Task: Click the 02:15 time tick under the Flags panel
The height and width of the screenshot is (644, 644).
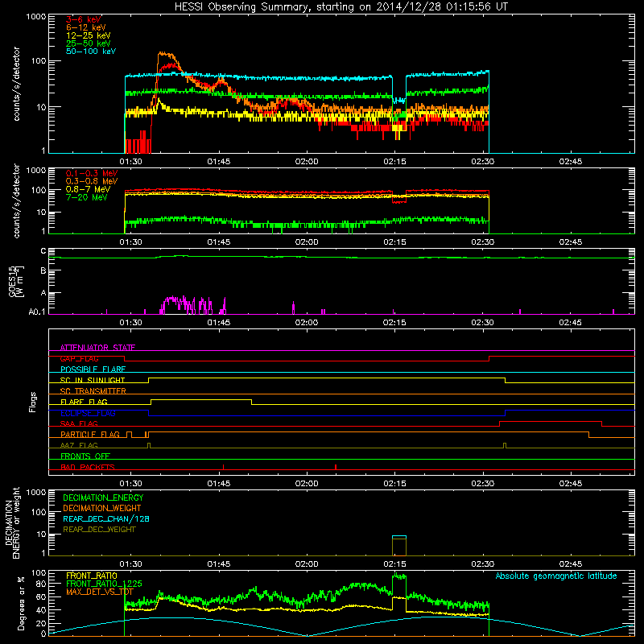Action: click(394, 484)
